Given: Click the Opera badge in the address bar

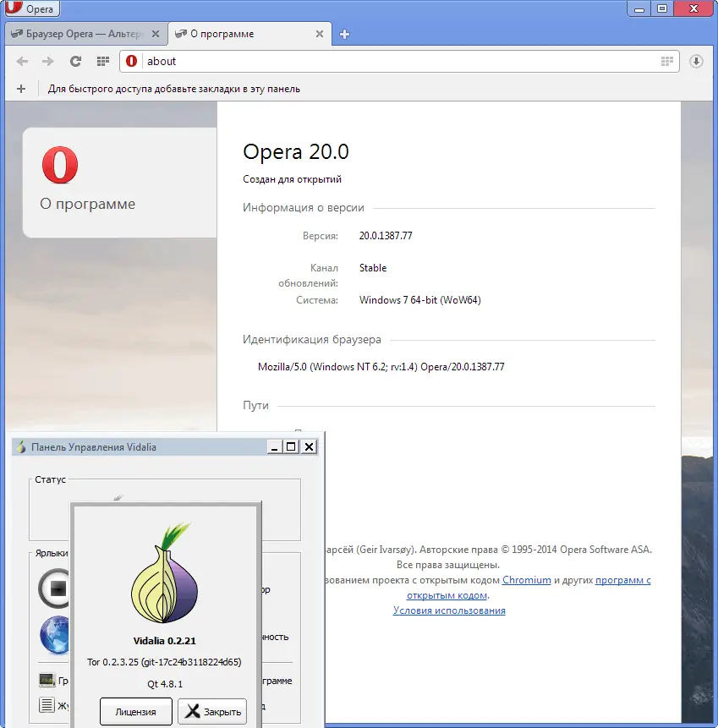Looking at the screenshot, I should [131, 61].
